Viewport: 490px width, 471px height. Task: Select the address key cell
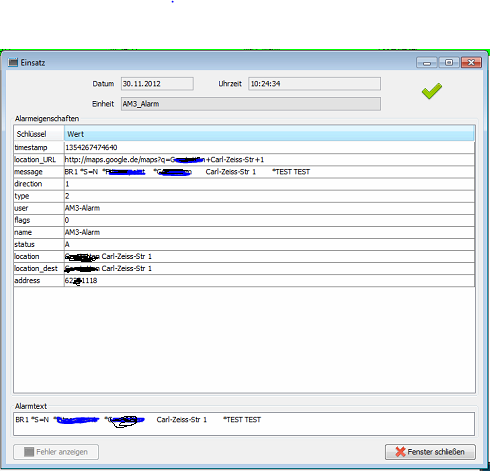[x=39, y=281]
